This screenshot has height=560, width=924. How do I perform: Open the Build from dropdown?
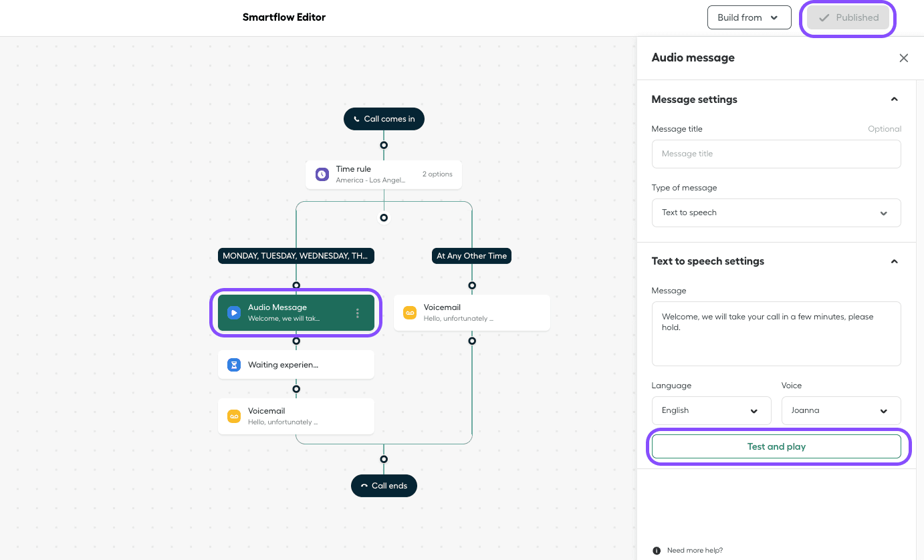click(x=749, y=17)
